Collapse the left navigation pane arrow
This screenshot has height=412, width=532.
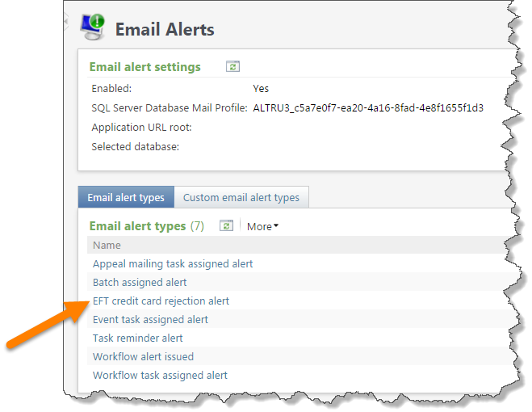point(66,21)
